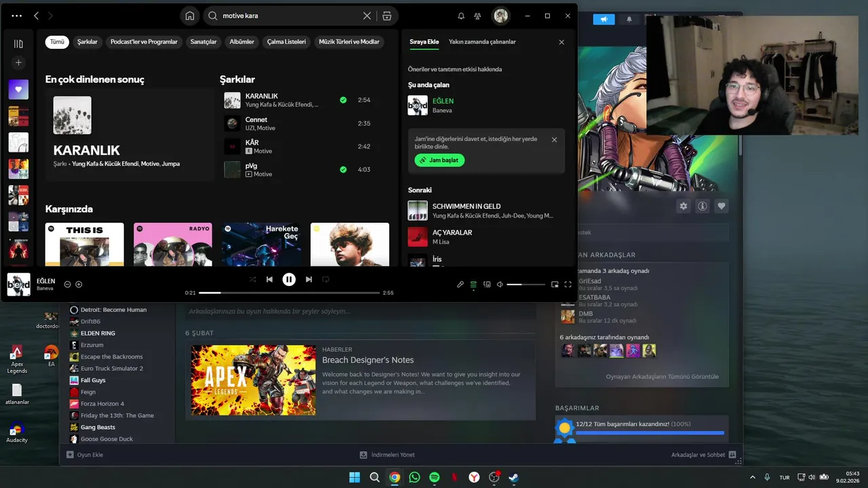This screenshot has height=488, width=868.
Task: Open Spotify profile avatar menu
Action: [500, 16]
